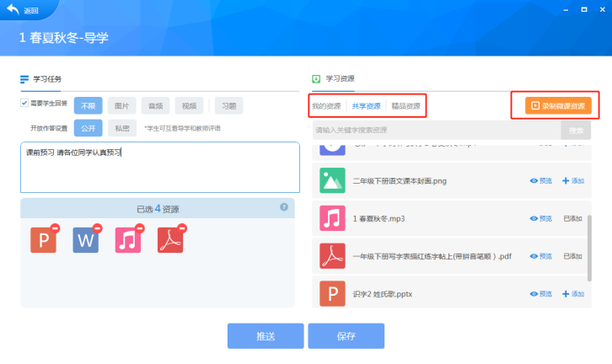Open the selected PowerPoint resource icon
This screenshot has height=364, width=612.
coord(43,240)
